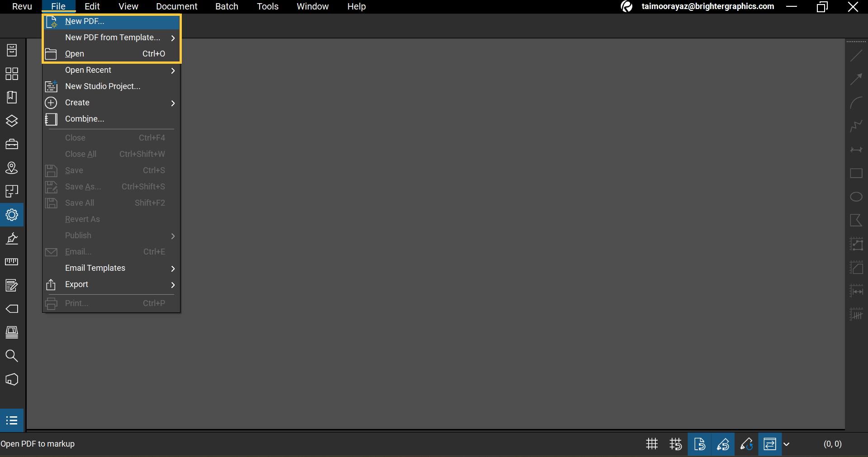Open the Signatures pen panel
The image size is (868, 457).
12,238
